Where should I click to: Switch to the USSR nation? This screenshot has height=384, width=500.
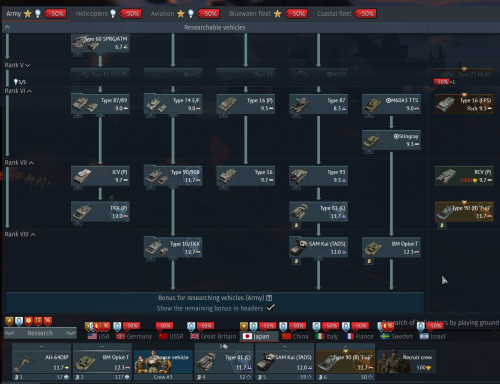(171, 336)
